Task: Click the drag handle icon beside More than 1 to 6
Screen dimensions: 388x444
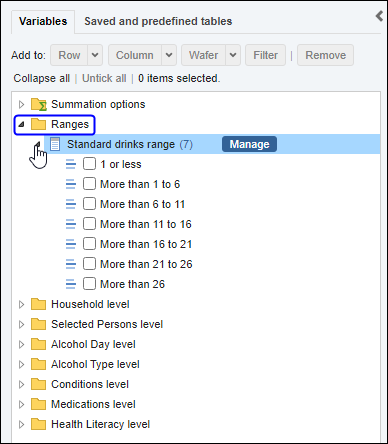Action: pos(71,184)
